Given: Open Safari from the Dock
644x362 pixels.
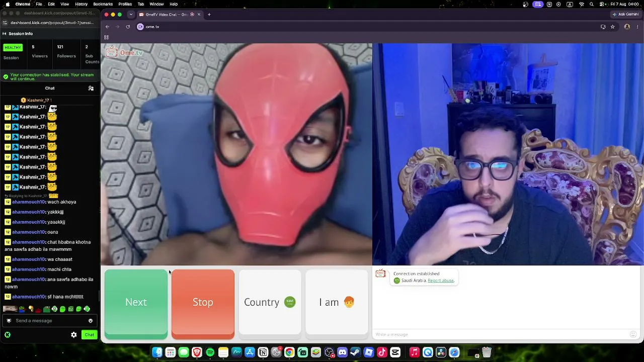Looking at the screenshot, I should (454, 352).
